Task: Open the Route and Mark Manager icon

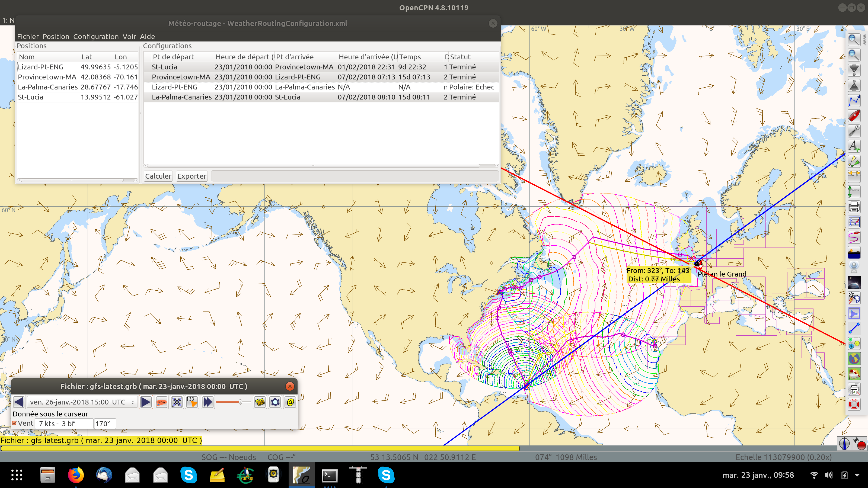Action: (x=854, y=222)
